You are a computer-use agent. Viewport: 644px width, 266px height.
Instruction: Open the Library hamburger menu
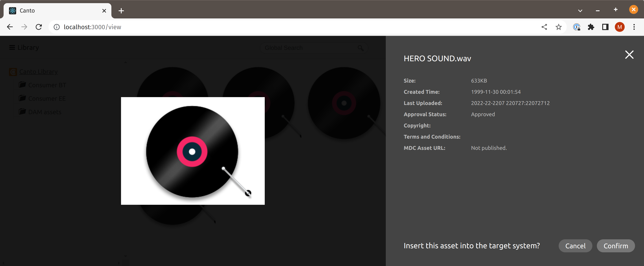click(x=12, y=48)
